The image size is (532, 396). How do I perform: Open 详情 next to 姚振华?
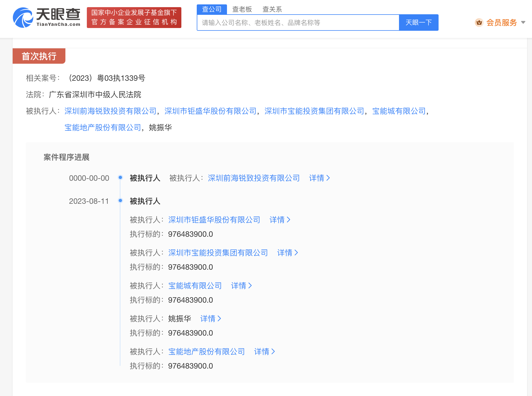210,319
